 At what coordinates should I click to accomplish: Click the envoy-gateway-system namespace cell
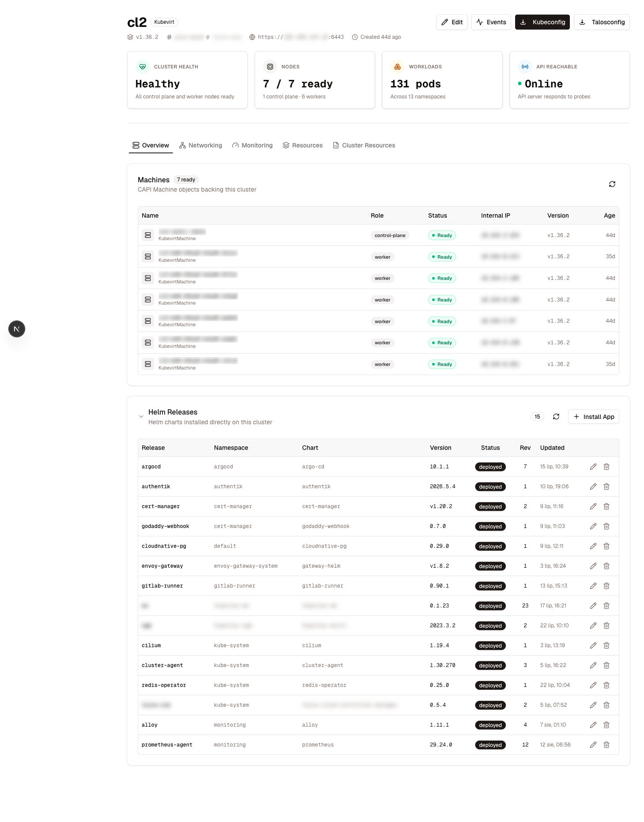[x=246, y=566]
